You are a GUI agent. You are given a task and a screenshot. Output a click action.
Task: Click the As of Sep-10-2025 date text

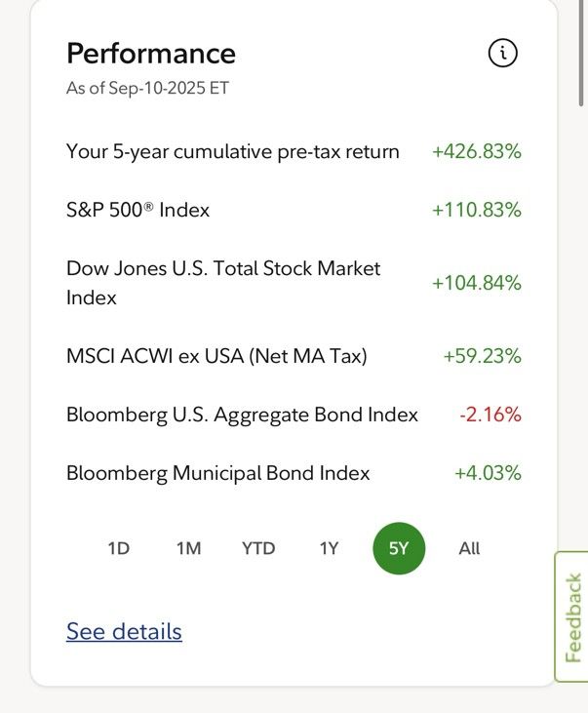tap(147, 88)
